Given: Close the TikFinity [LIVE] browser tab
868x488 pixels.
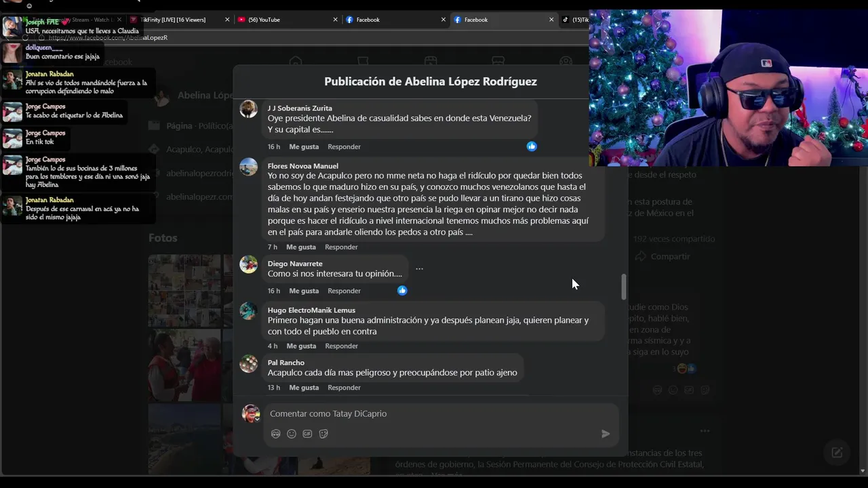Looking at the screenshot, I should [227, 20].
